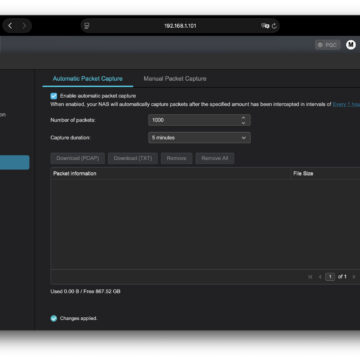Click the Used 0.00 B / Free storage text

tap(85, 291)
